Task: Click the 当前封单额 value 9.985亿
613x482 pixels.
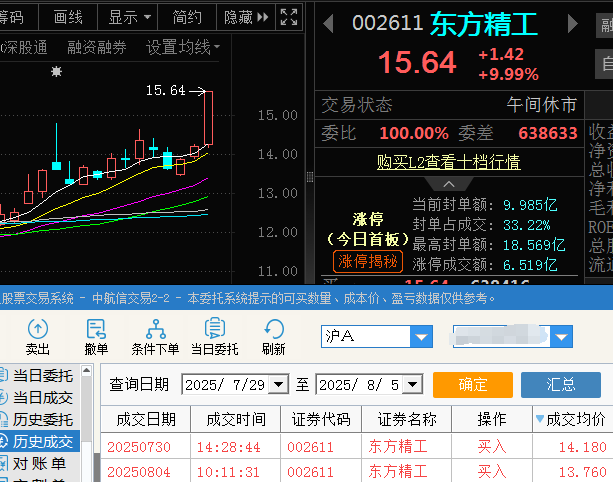Action: pyautogui.click(x=530, y=205)
